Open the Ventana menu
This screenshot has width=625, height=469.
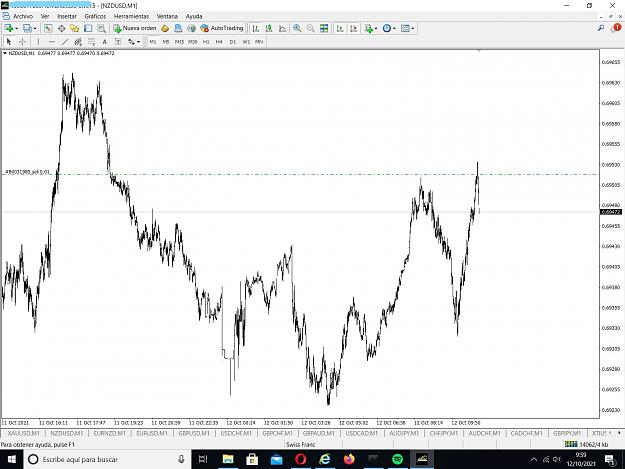pos(167,16)
